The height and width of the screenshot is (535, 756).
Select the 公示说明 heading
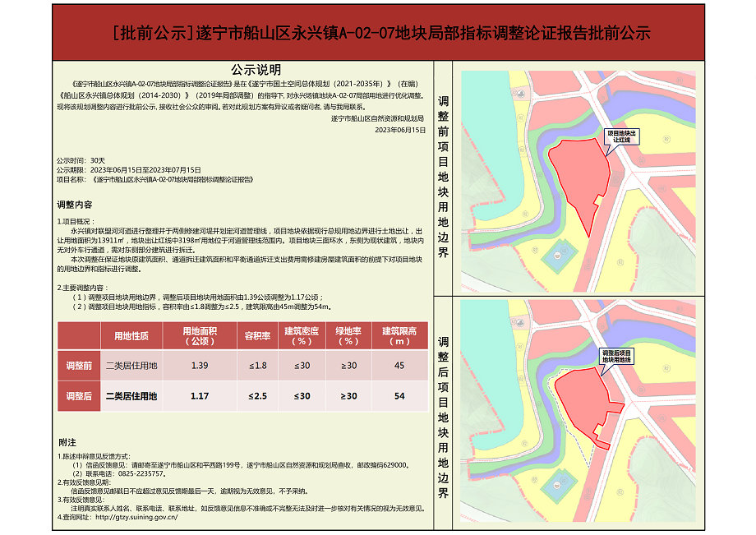pos(256,70)
